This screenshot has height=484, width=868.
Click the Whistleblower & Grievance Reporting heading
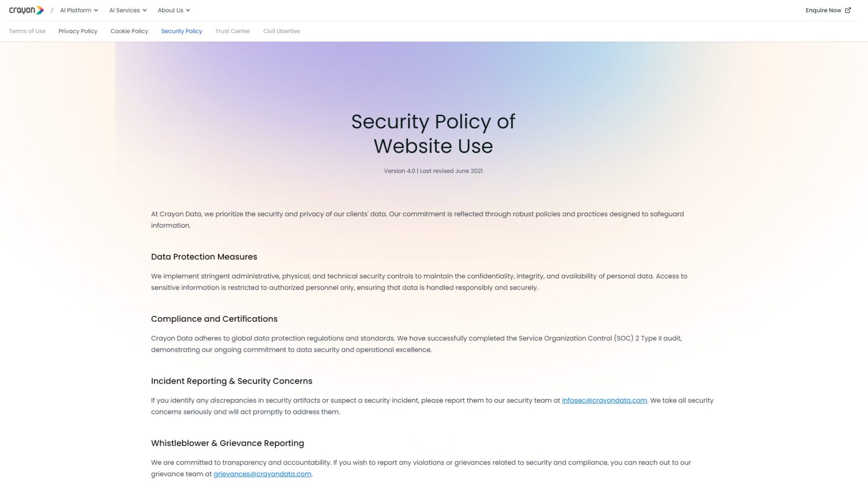click(227, 443)
